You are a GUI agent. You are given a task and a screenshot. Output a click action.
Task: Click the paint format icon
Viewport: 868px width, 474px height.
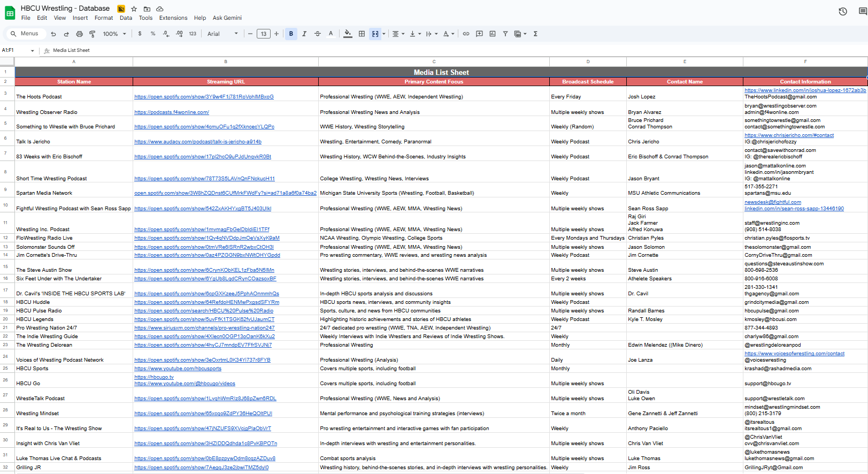coord(92,34)
